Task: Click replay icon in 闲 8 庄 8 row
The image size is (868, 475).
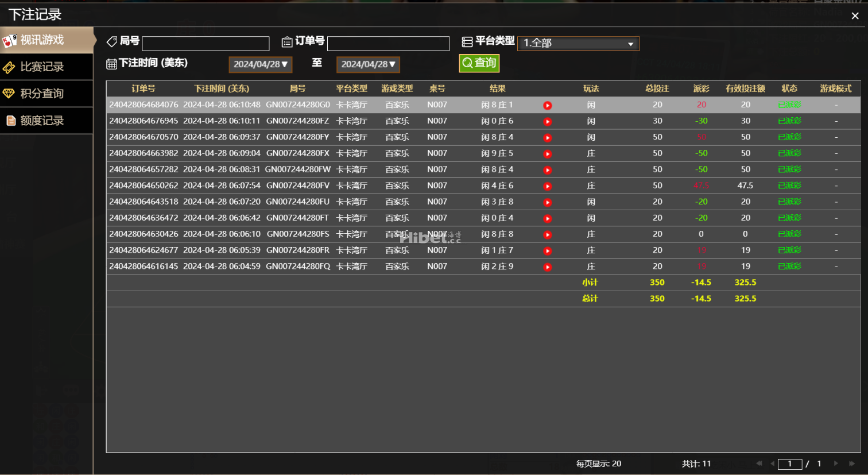Action: tap(547, 234)
